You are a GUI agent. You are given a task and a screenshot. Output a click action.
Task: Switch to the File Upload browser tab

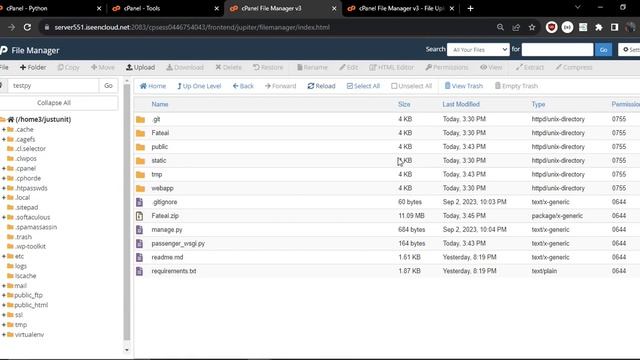401,8
